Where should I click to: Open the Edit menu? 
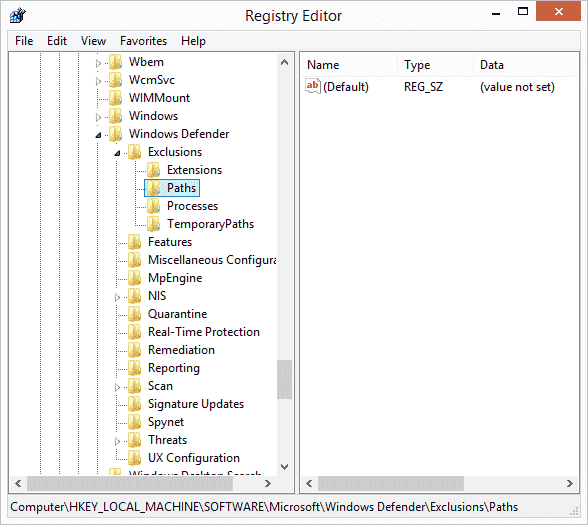[57, 40]
